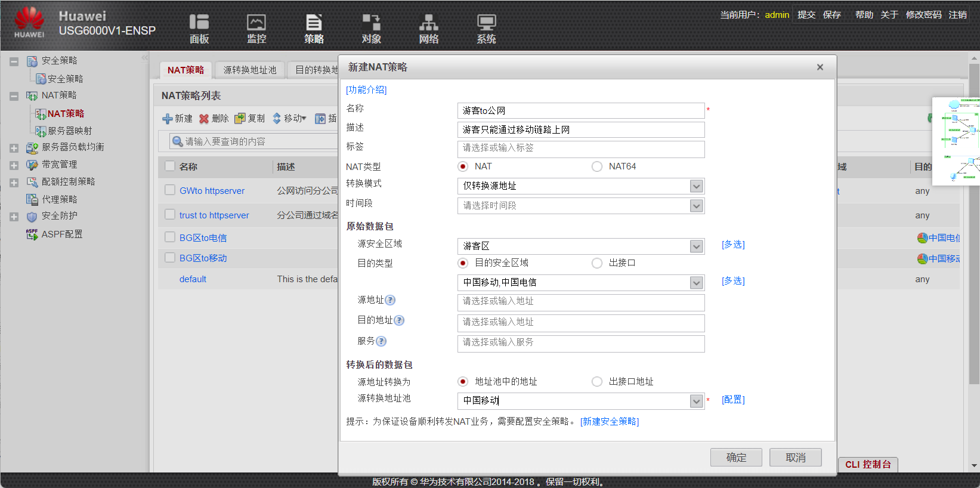Click the 带宽管理 icon

(x=32, y=165)
